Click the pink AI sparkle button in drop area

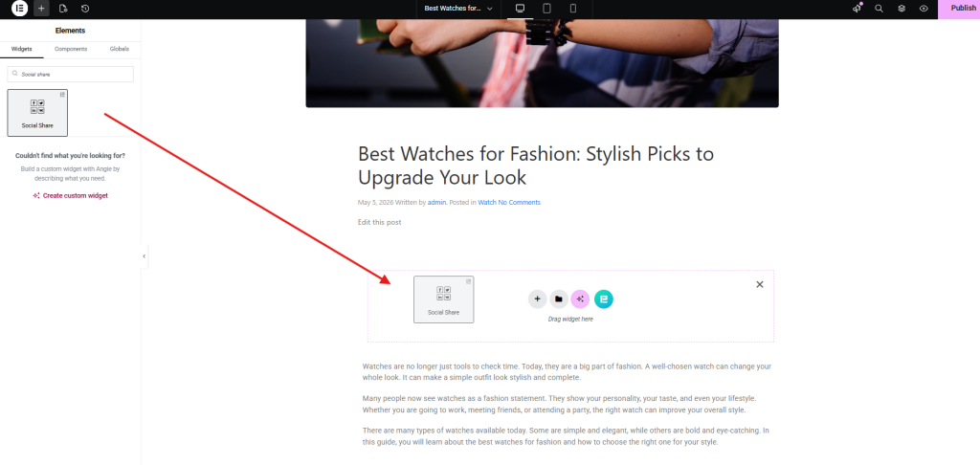coord(580,299)
